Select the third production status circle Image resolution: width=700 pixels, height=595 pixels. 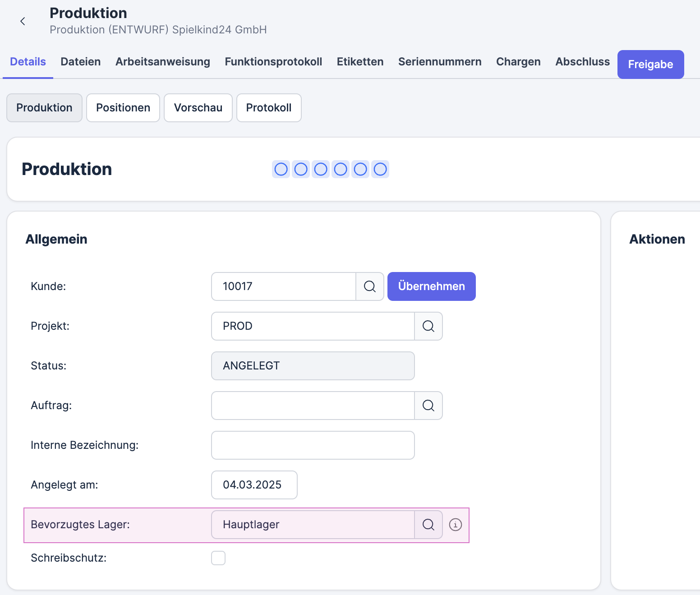coord(321,169)
